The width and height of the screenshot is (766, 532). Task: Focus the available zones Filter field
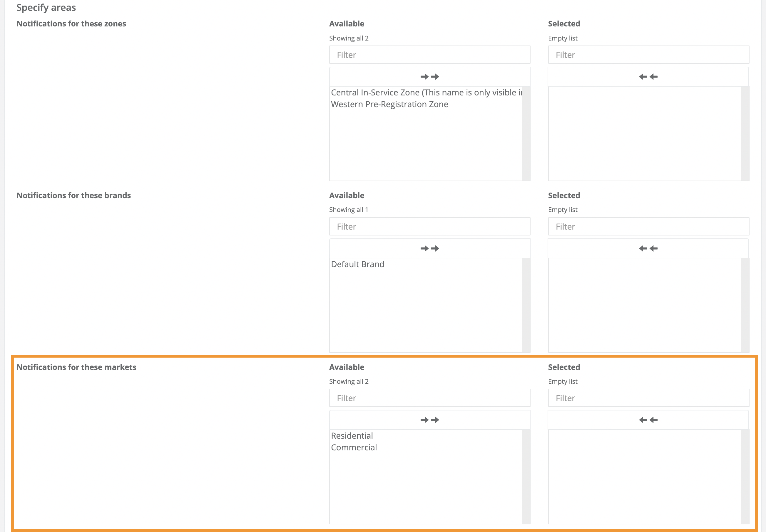coord(429,55)
